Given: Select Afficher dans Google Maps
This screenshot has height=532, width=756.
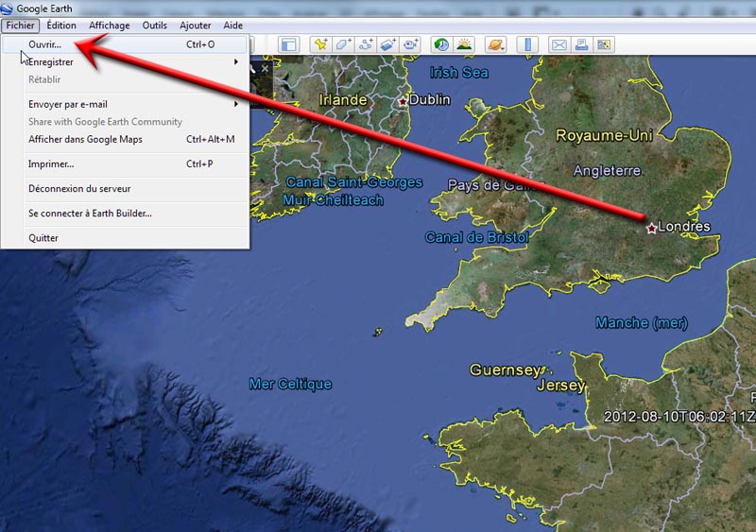Looking at the screenshot, I should coord(125,140).
